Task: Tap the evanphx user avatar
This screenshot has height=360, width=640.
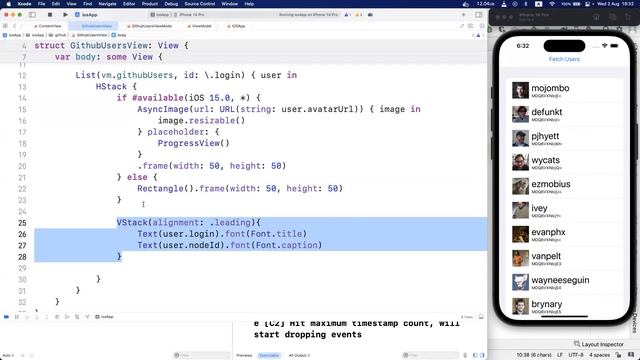Action: tap(520, 234)
